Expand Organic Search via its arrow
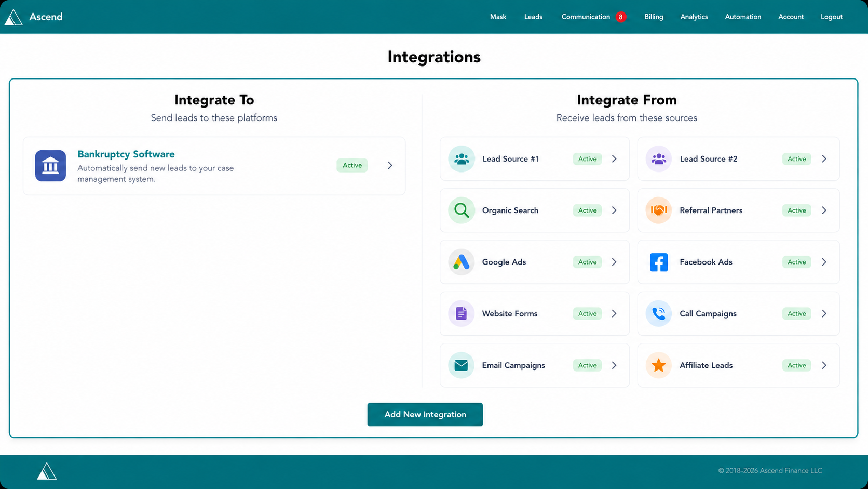The width and height of the screenshot is (868, 489). click(614, 210)
